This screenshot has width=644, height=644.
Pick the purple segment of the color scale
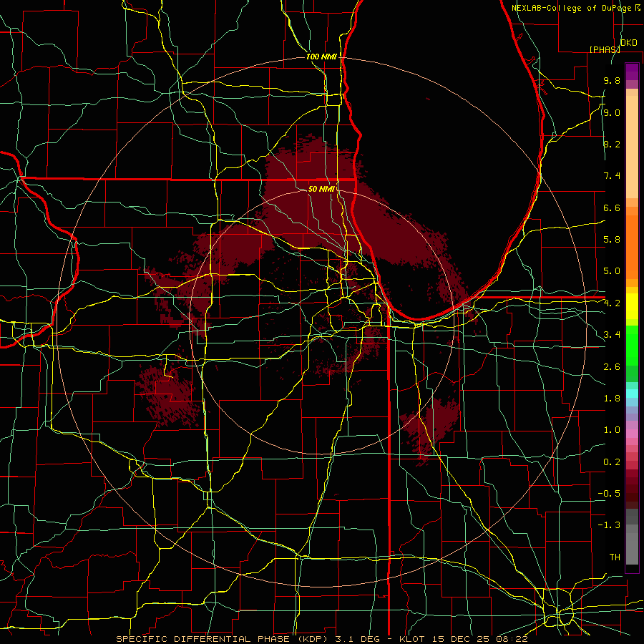[632, 72]
